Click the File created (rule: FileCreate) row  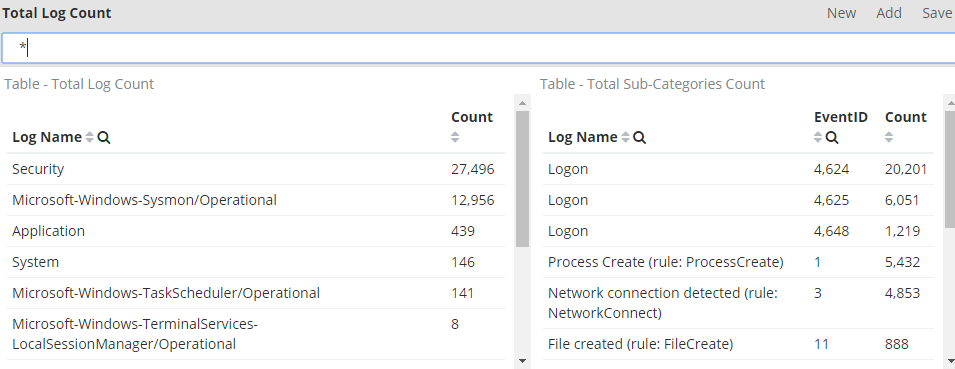[x=738, y=345]
